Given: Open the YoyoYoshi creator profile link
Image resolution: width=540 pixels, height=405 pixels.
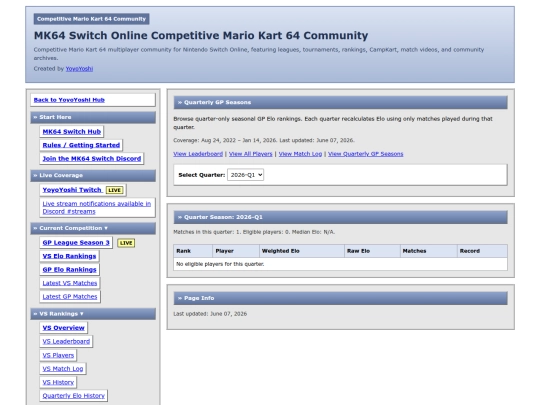Looking at the screenshot, I should coord(79,69).
